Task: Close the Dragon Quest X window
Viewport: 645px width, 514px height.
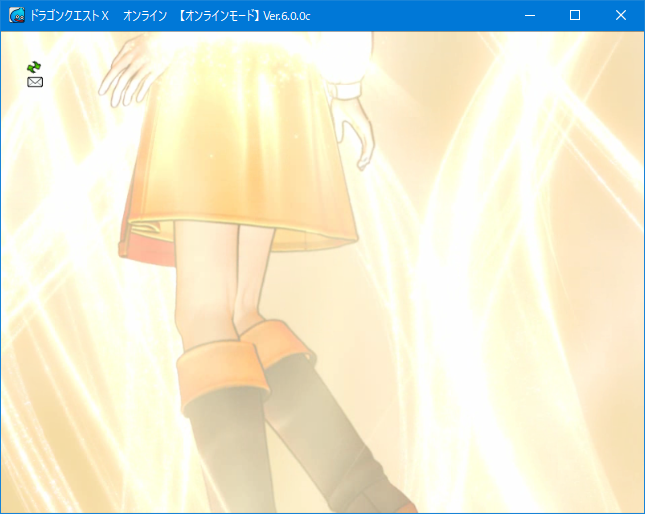Action: [621, 16]
